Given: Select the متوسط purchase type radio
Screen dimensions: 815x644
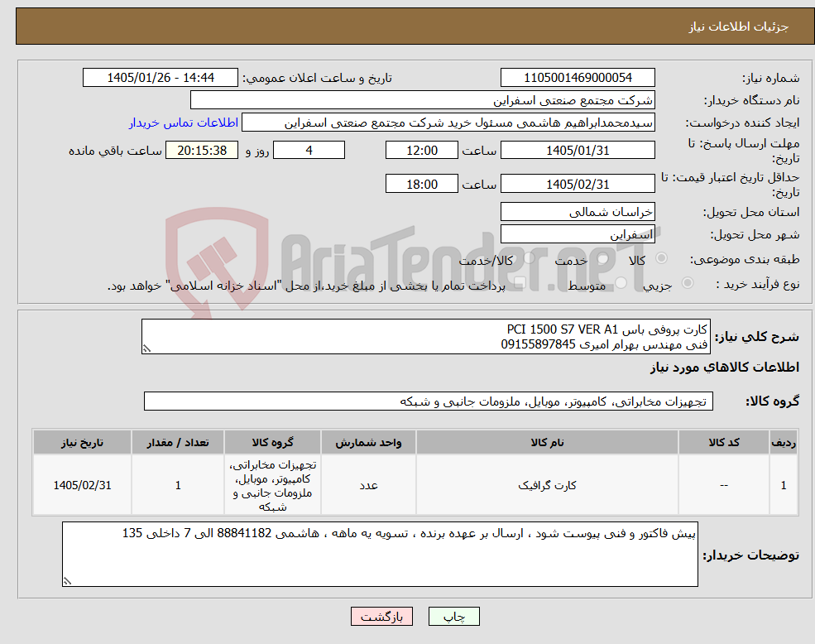Looking at the screenshot, I should 621,282.
